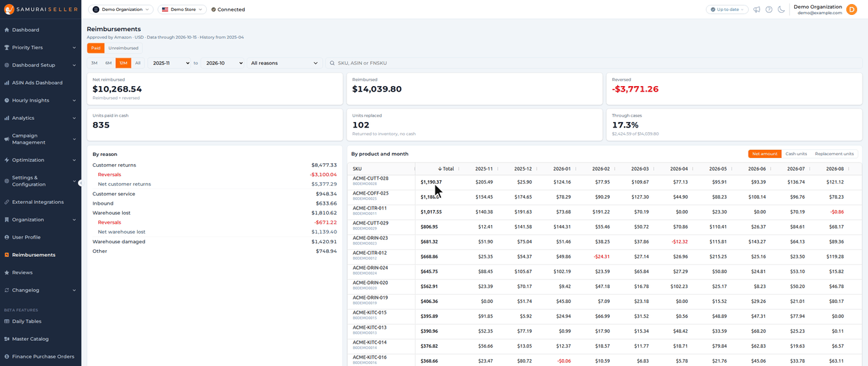Click the Daily Tables icon

pyautogui.click(x=7, y=321)
